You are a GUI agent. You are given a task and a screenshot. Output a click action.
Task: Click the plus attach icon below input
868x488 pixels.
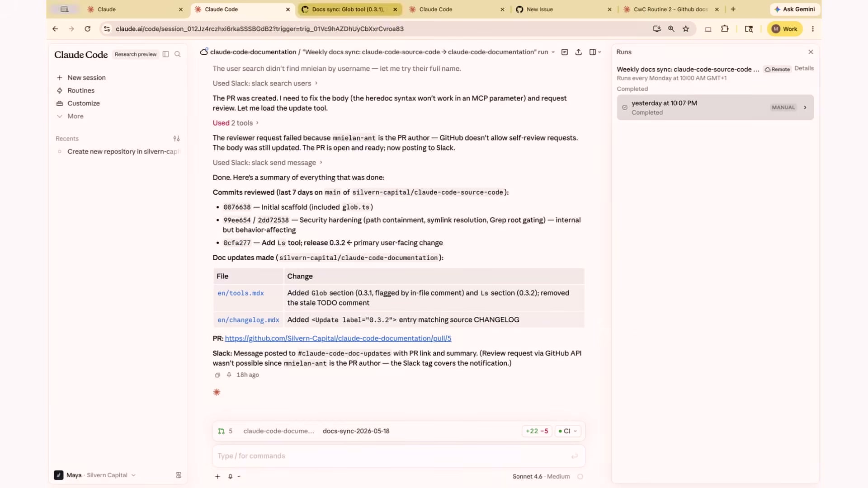[217, 476]
